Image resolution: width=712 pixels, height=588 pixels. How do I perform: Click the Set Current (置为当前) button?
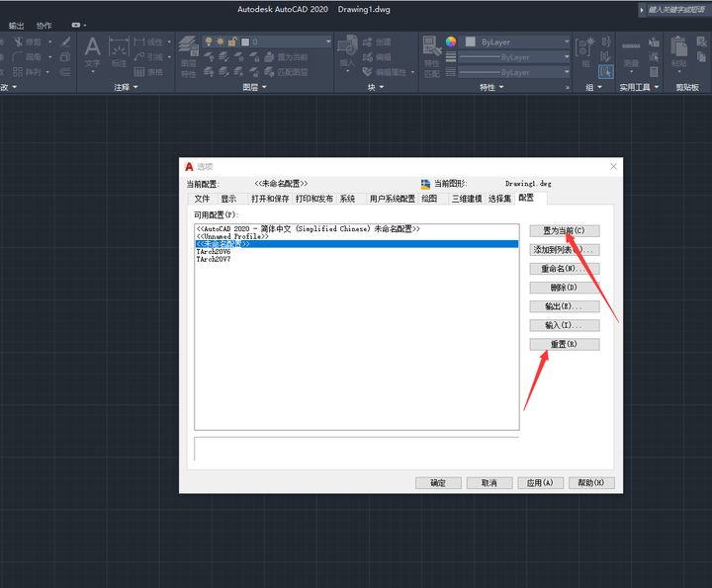pyautogui.click(x=565, y=230)
